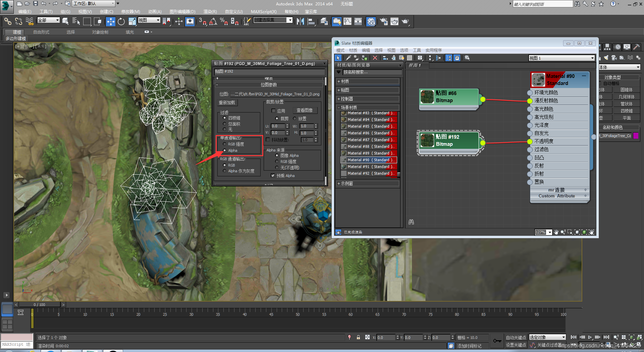
Task: Open the 127% zoom dropdown
Action: point(549,232)
